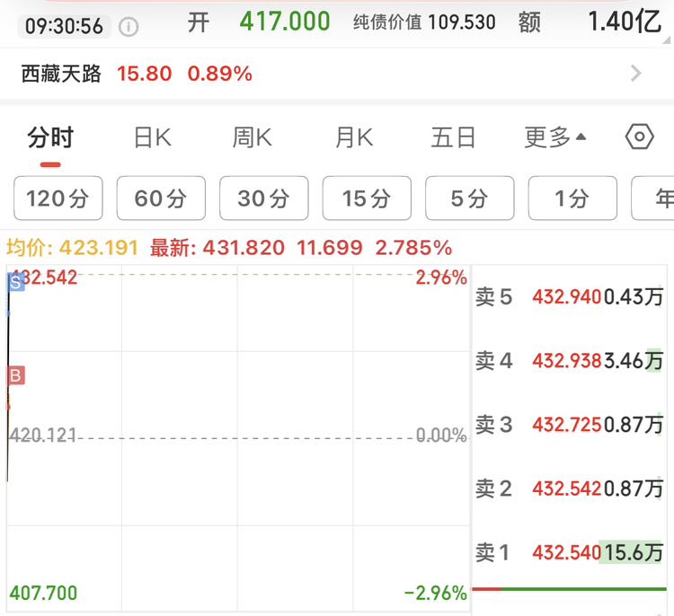The height and width of the screenshot is (616, 674).
Task: Open chart settings hexagon icon
Action: pos(639,137)
